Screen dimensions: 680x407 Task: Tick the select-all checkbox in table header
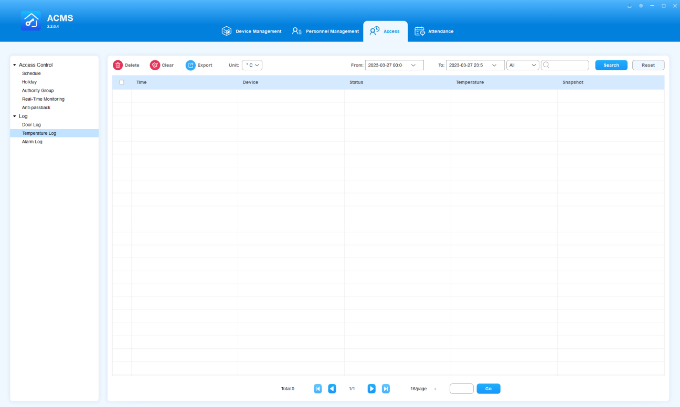click(121, 82)
